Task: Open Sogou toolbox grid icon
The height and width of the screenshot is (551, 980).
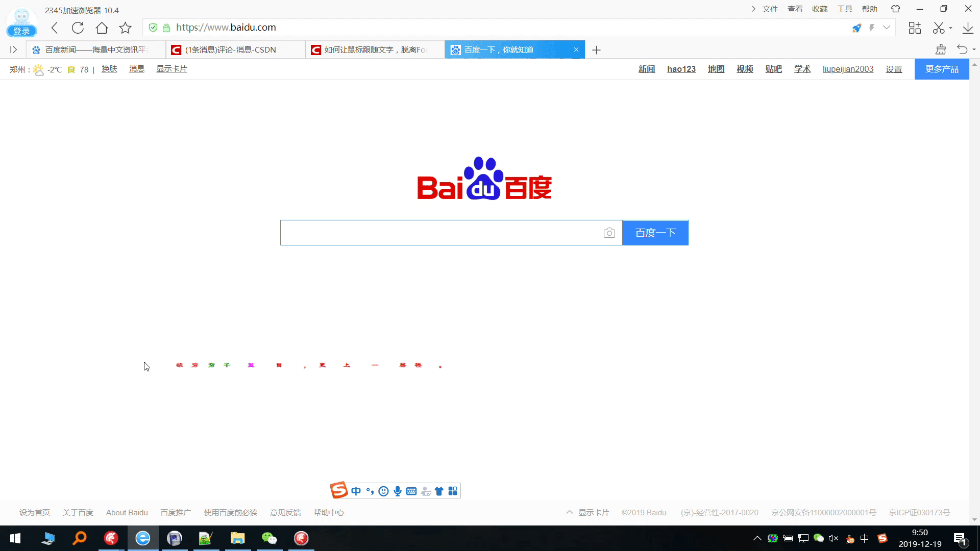Action: [453, 491]
